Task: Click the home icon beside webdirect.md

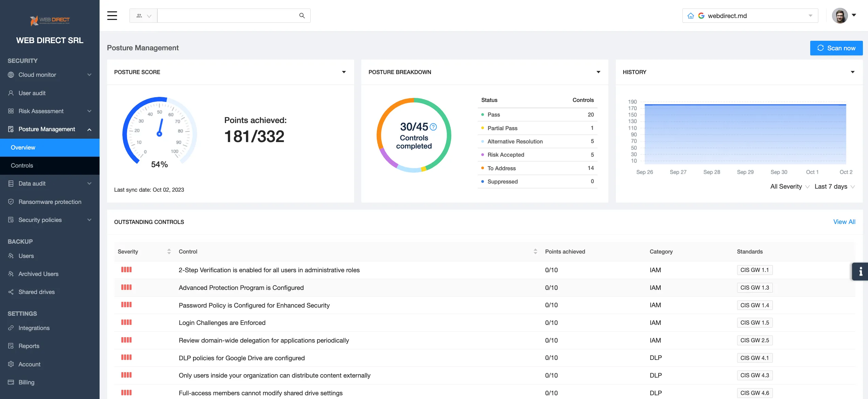Action: tap(691, 16)
